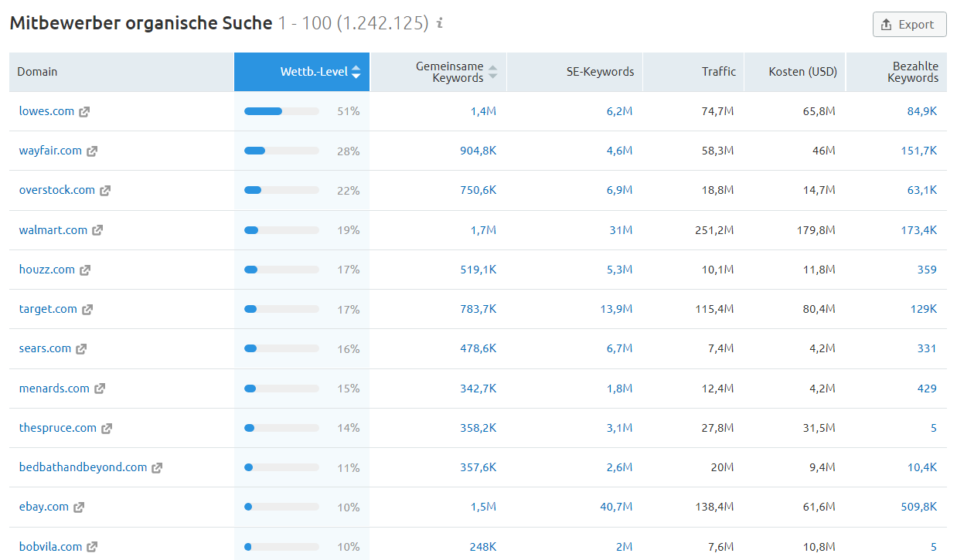Open external link icon next to lowes.com
Image resolution: width=957 pixels, height=560 pixels.
pos(84,112)
